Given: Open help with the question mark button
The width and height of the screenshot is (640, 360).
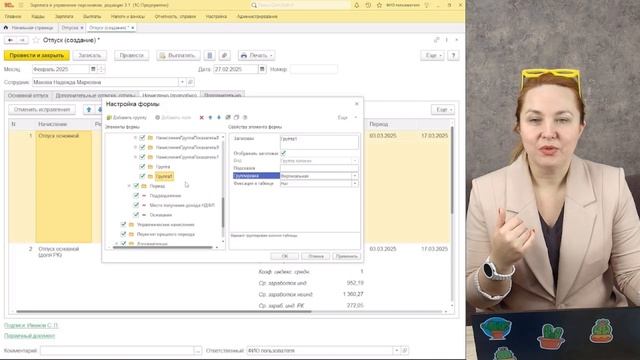Looking at the screenshot, I should coord(453,56).
